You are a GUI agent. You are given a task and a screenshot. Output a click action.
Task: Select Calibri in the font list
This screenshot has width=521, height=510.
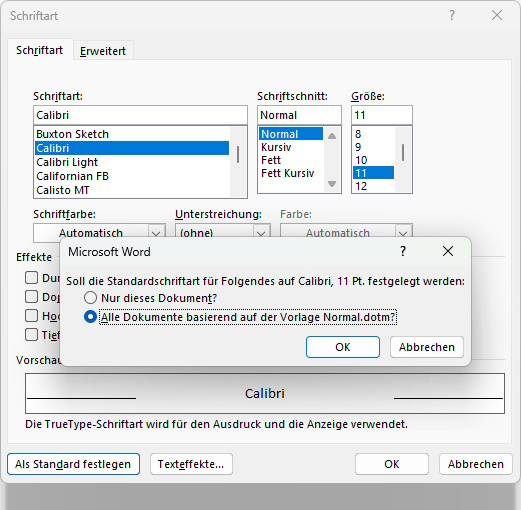[x=132, y=148]
